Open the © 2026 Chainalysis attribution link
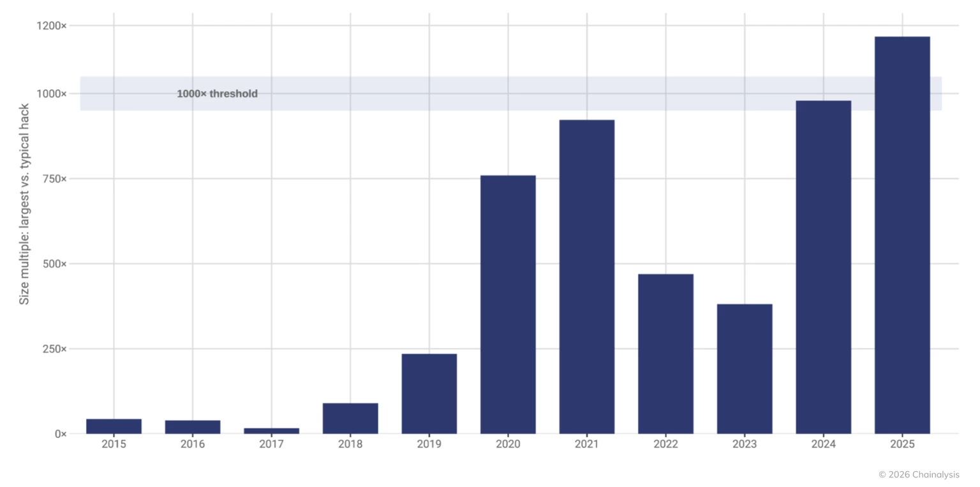 point(919,474)
